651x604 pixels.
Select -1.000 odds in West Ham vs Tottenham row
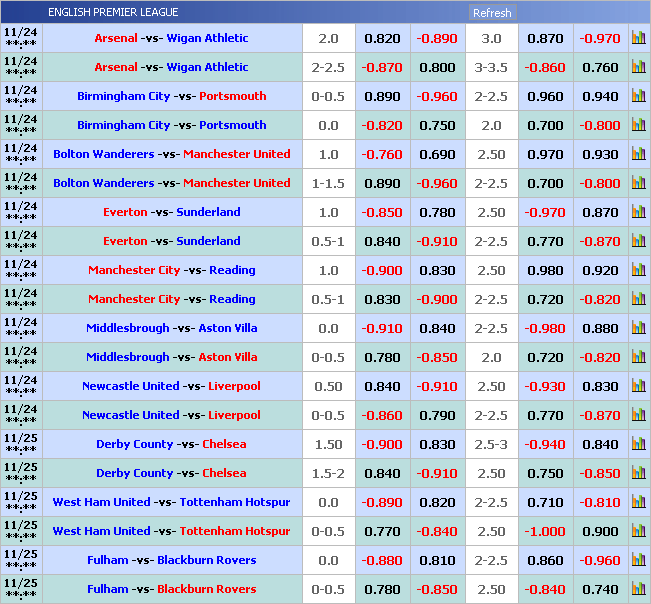[544, 531]
